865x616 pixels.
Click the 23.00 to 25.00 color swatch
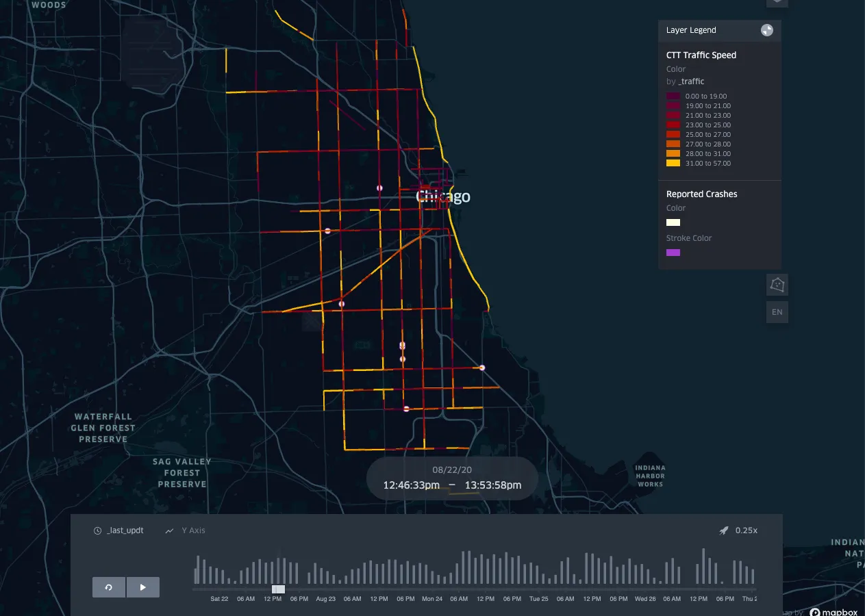(673, 125)
